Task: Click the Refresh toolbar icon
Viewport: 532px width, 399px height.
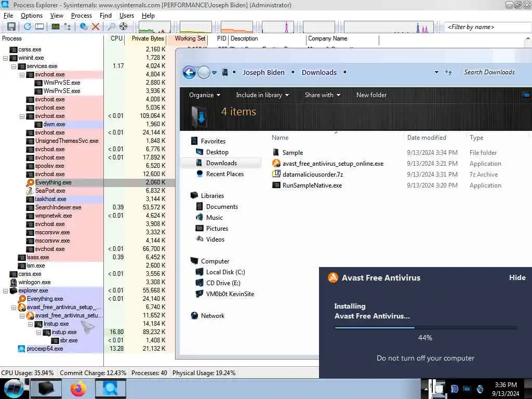Action: [x=28, y=26]
